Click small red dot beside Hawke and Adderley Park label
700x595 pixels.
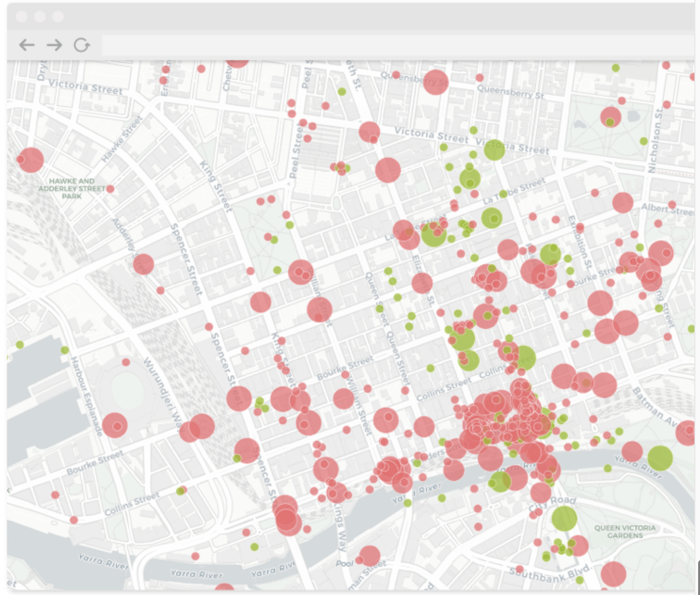coord(110,189)
